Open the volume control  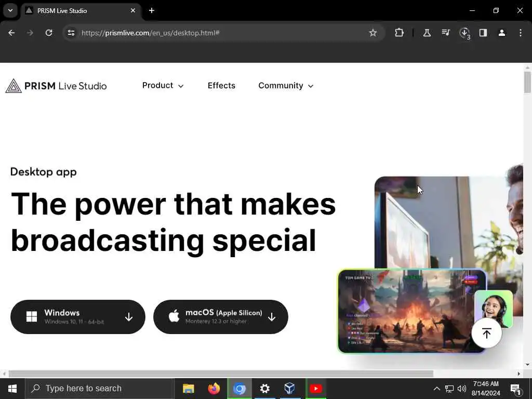(x=462, y=389)
